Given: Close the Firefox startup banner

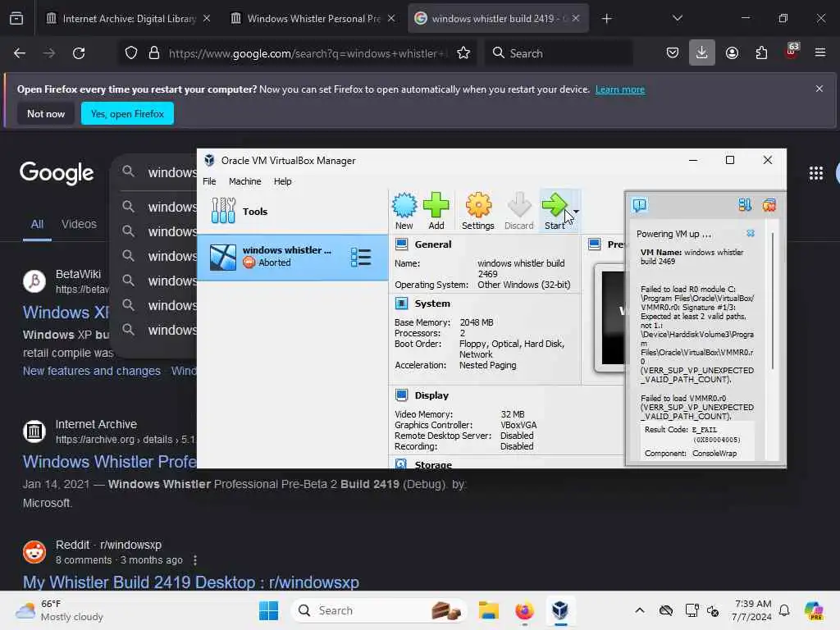Looking at the screenshot, I should (819, 89).
